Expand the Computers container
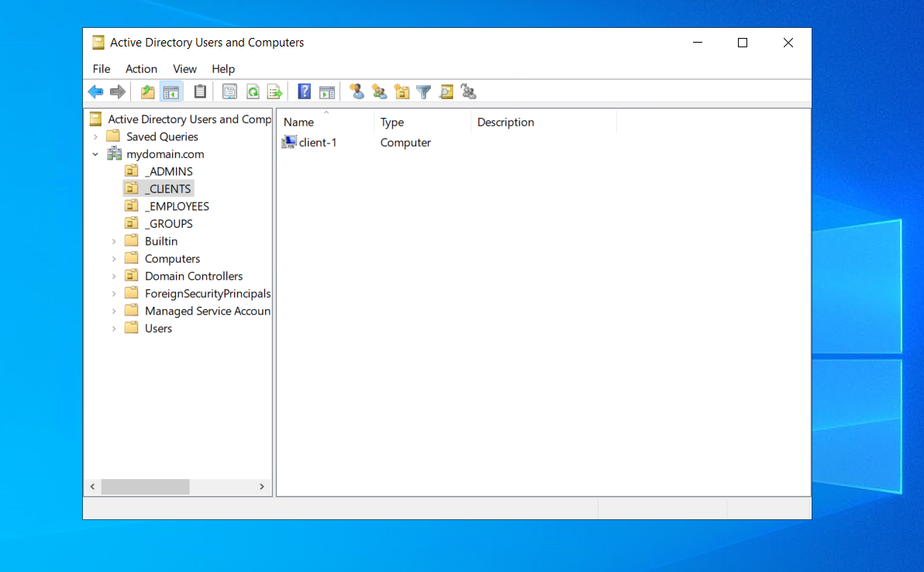 pos(114,259)
